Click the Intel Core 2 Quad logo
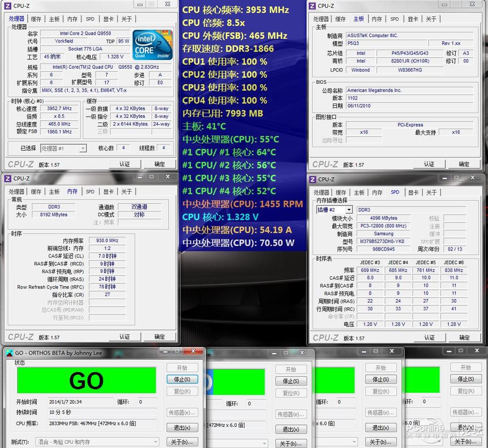 coord(153,45)
